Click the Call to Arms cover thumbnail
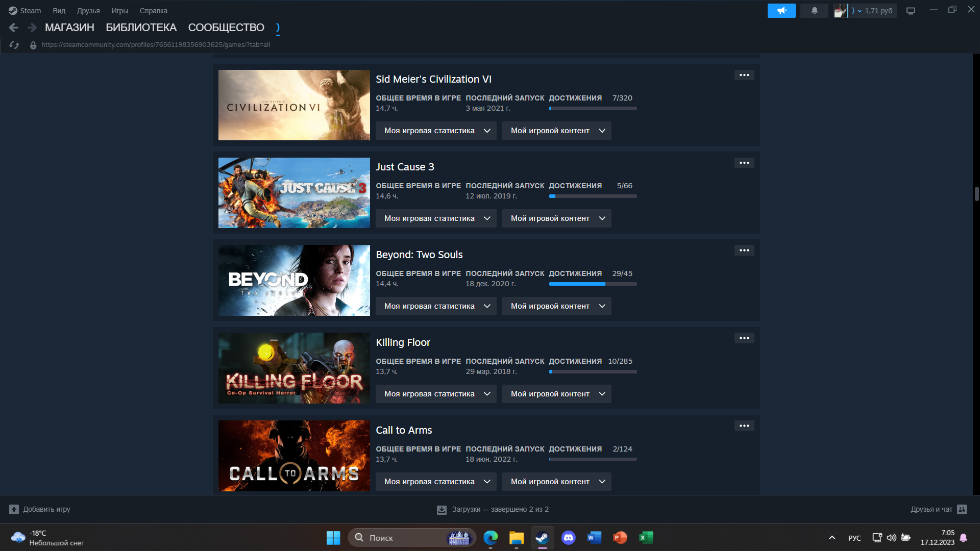 tap(294, 456)
